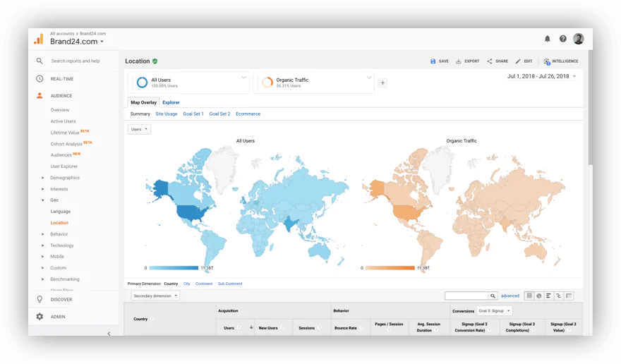Viewport: 621px width, 364px height.
Task: Click the Audience person icon
Action: click(x=40, y=95)
